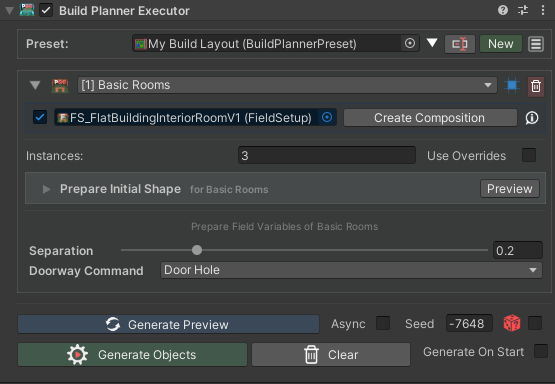Viewport: 555px width, 384px height.
Task: Click the Seed label
Action: [419, 323]
